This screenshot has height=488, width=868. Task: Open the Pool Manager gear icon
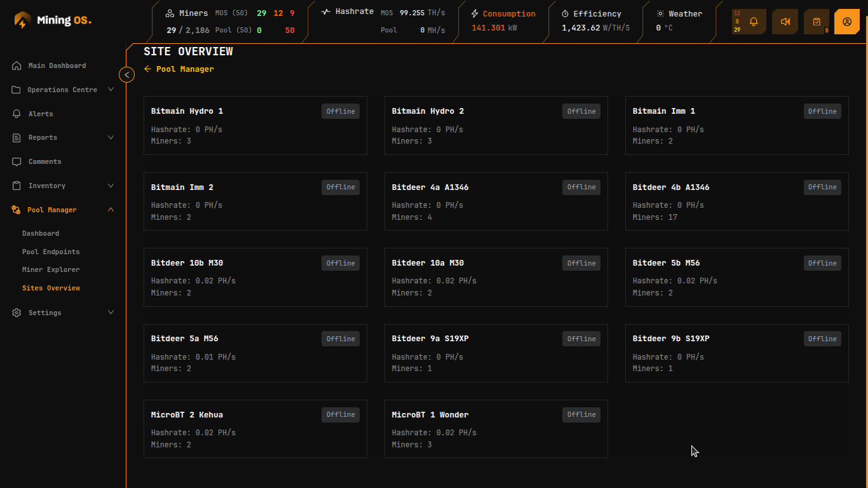[15, 210]
